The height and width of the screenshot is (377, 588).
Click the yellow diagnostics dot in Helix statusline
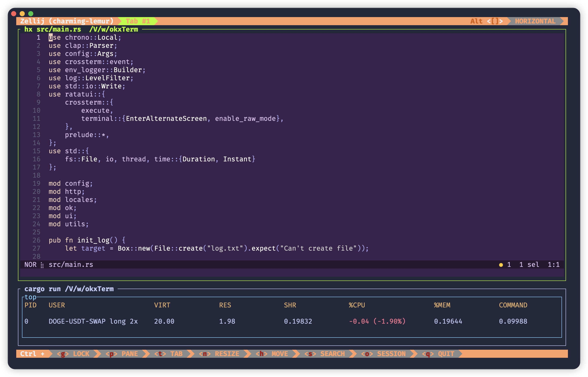coord(501,265)
